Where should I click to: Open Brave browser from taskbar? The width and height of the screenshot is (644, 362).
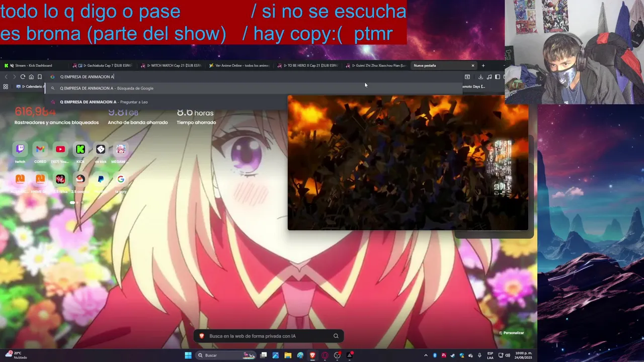(x=312, y=355)
